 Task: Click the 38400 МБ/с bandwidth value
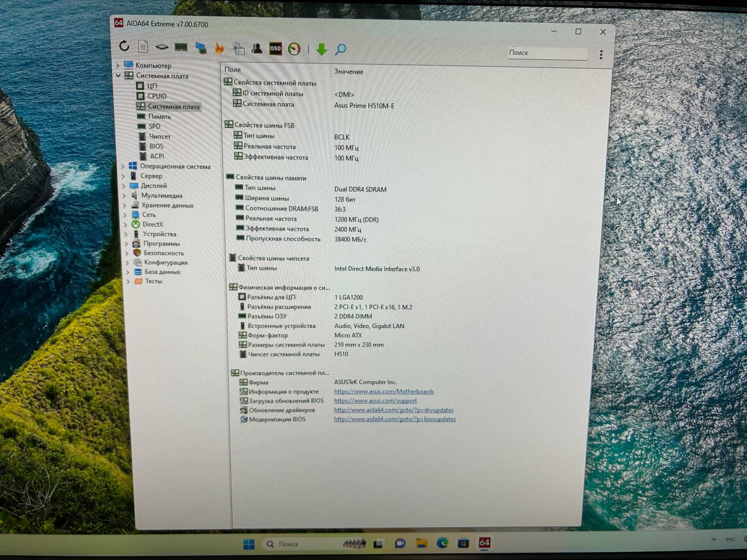tap(350, 239)
